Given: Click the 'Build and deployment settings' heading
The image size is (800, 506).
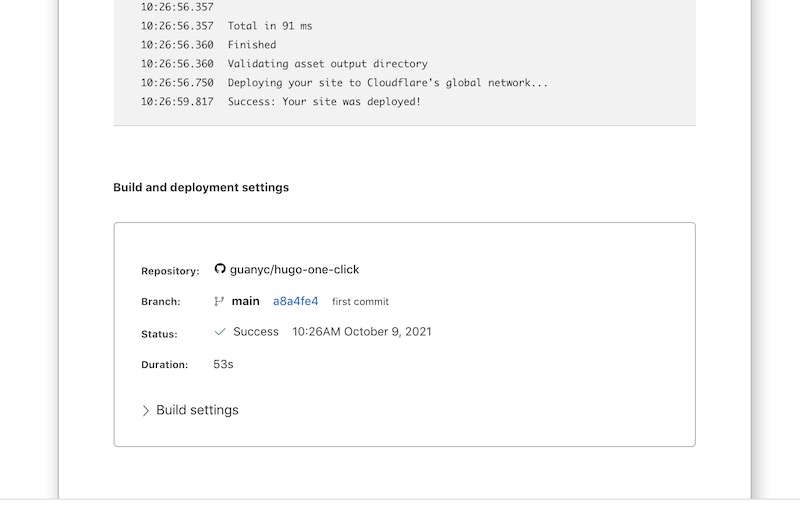Looking at the screenshot, I should tap(201, 187).
